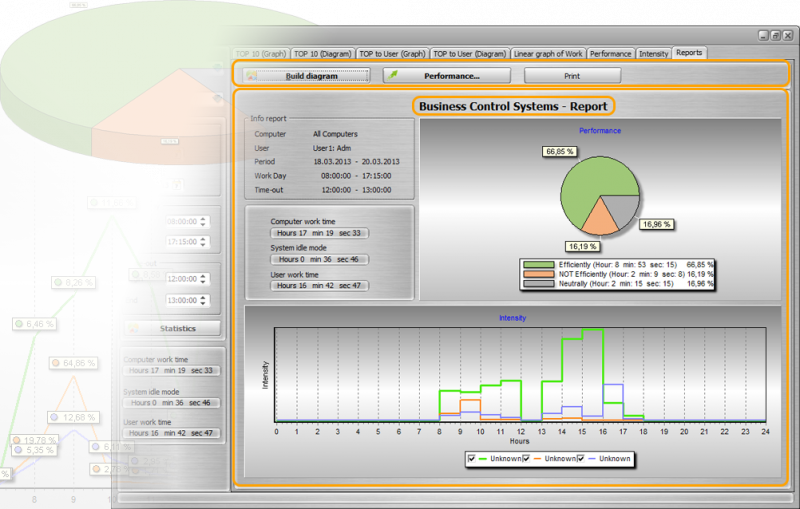Click report's Hours 17 min 19 sec 33 value
The height and width of the screenshot is (509, 800).
319,233
